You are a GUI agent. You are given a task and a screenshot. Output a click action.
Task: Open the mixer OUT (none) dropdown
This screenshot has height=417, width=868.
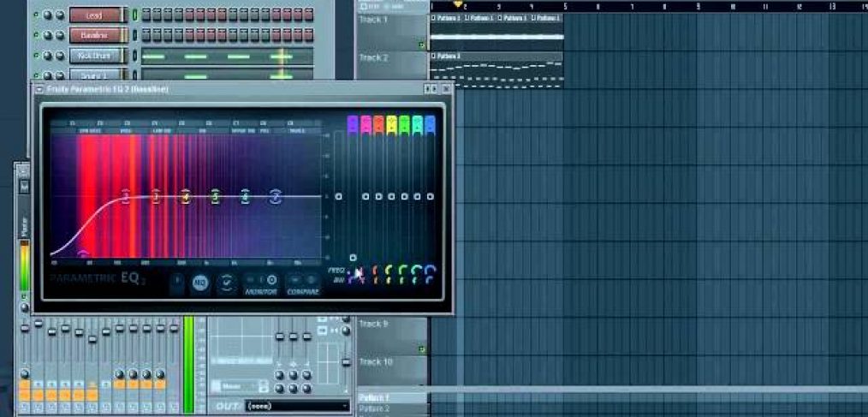[x=297, y=406]
